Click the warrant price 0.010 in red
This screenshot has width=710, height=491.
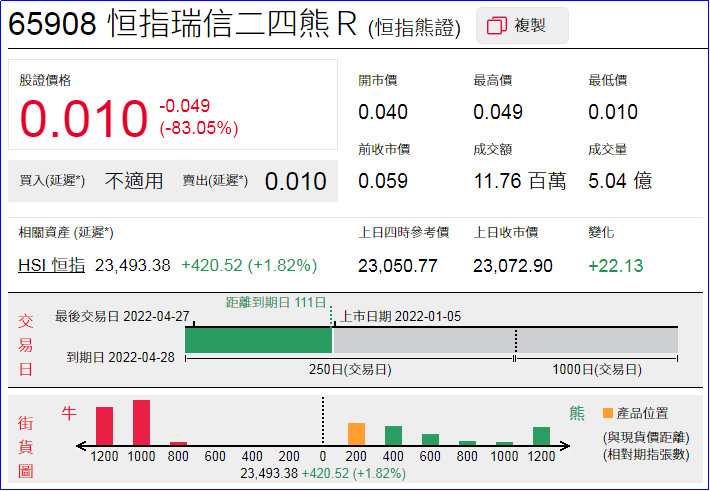pos(84,119)
